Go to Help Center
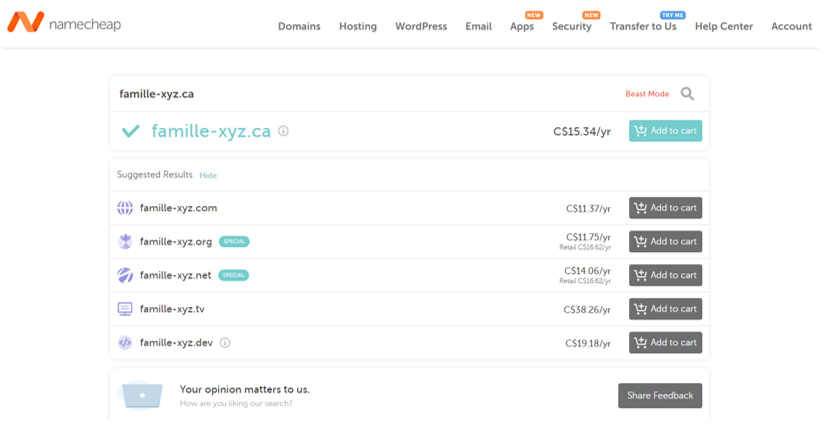This screenshot has width=824, height=428. coord(724,26)
